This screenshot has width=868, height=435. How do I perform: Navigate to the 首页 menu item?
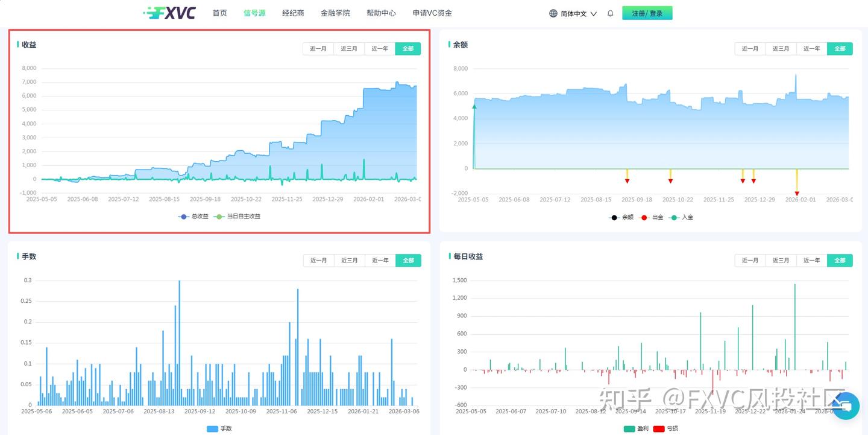click(219, 13)
